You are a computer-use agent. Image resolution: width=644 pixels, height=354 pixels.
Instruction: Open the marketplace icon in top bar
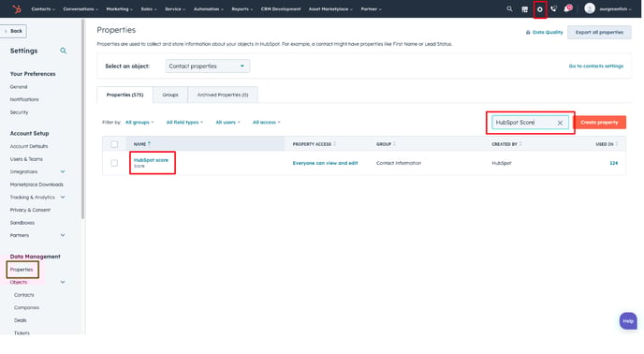click(524, 9)
